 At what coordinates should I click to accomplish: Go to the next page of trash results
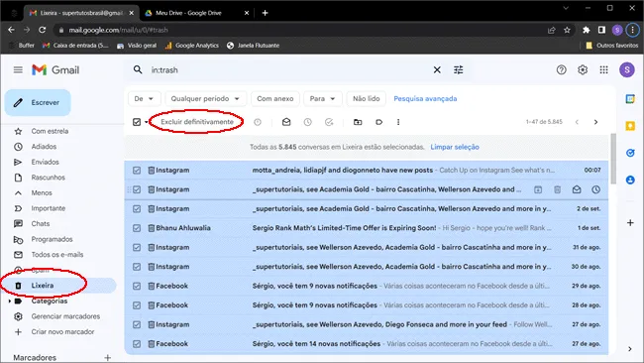(595, 122)
